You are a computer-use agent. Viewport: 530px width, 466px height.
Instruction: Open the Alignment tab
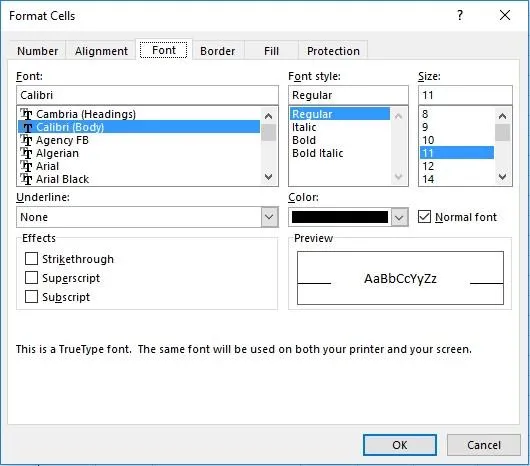click(101, 51)
